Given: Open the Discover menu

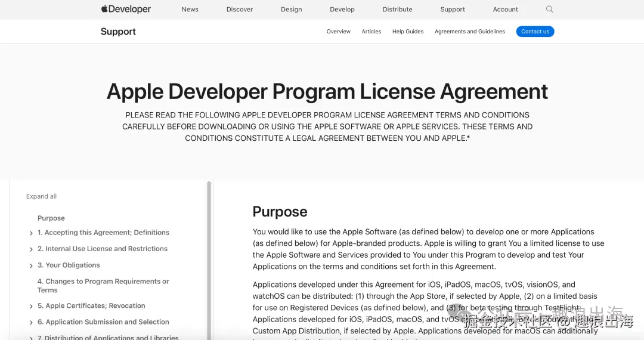Looking at the screenshot, I should click(x=240, y=10).
